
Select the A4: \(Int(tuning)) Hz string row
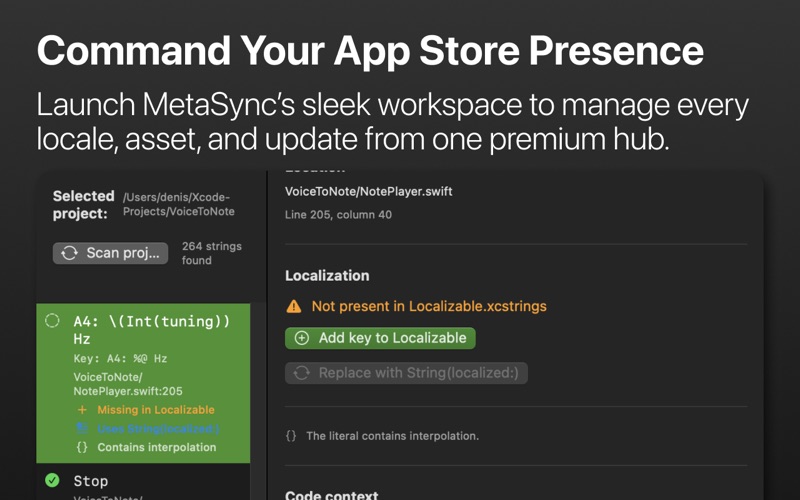pos(143,383)
